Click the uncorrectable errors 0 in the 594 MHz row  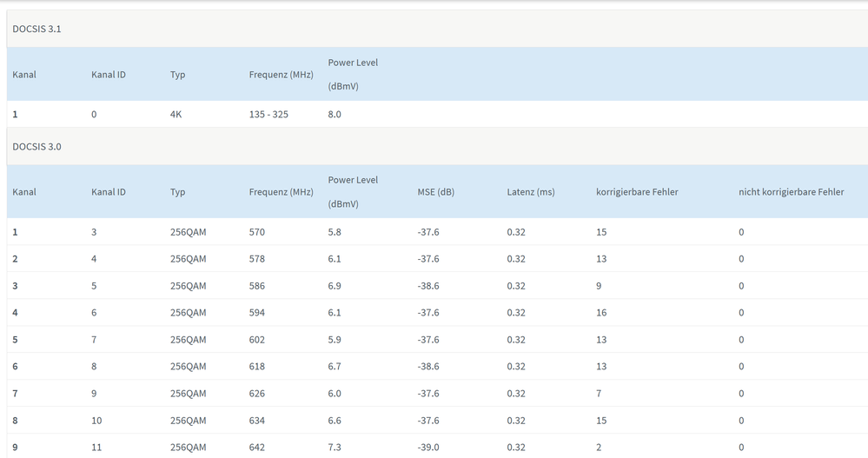point(741,313)
